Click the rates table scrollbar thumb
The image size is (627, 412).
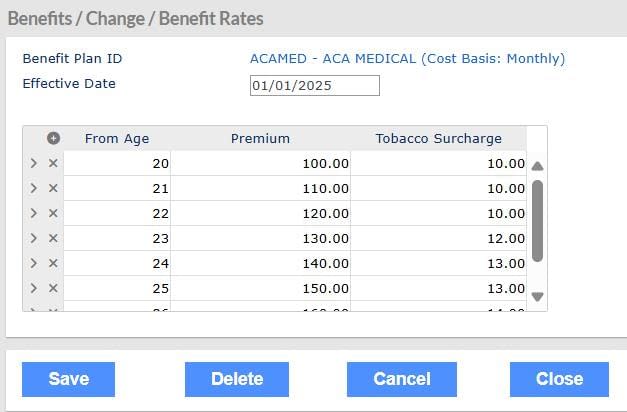coord(537,220)
